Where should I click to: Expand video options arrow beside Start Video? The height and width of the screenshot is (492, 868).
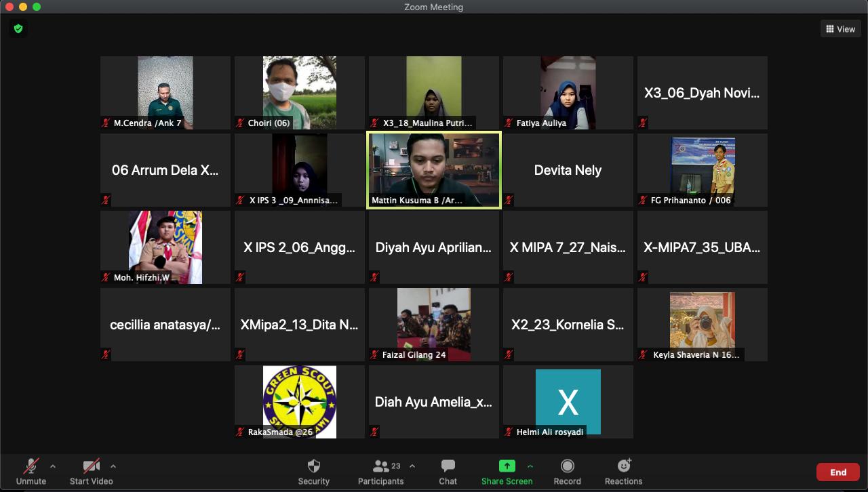coord(113,466)
